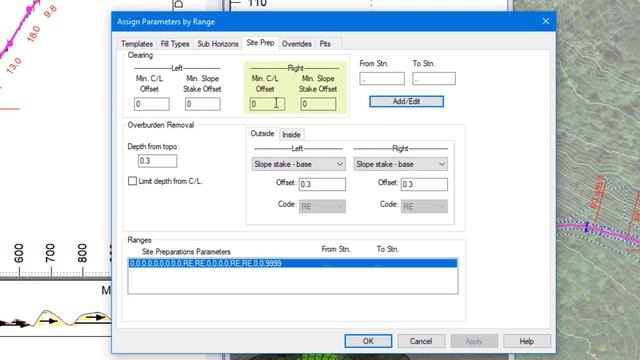
Task: Open the Fill Types tab
Action: point(175,44)
